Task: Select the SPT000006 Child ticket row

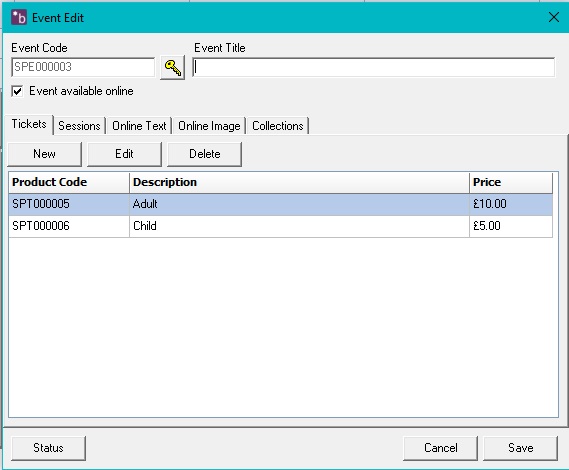Action: [281, 226]
